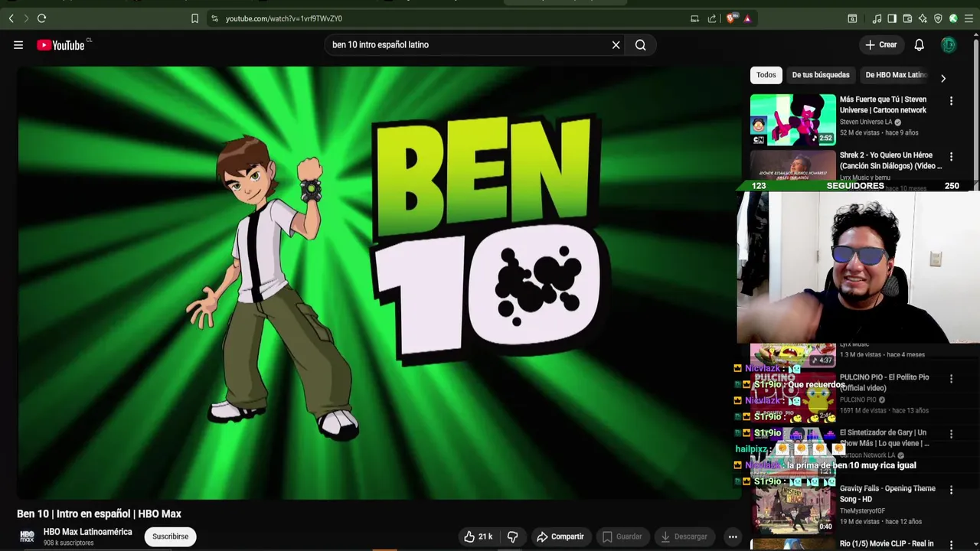Open options menu for Más Fuerte que Tú
Image resolution: width=980 pixels, height=551 pixels.
(x=951, y=101)
